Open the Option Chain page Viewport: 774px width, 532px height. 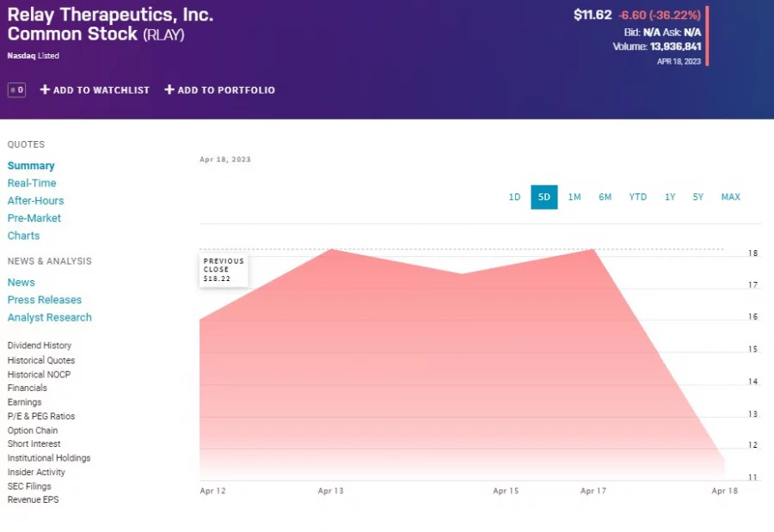point(33,430)
